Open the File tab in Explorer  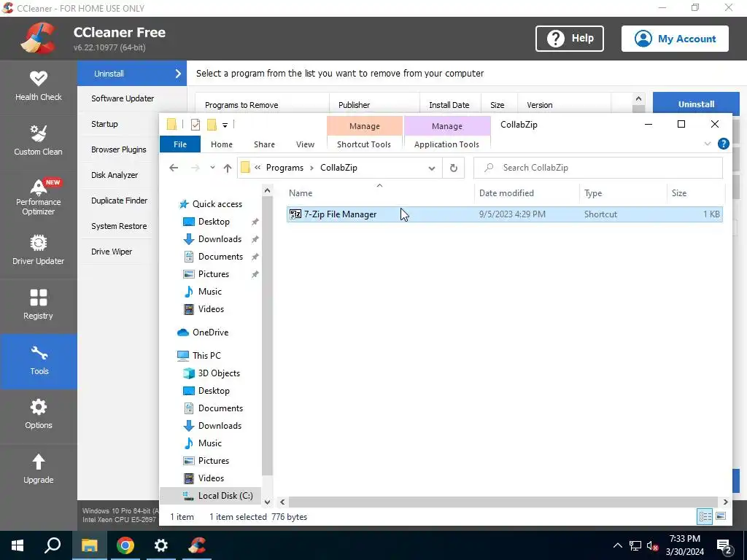180,144
